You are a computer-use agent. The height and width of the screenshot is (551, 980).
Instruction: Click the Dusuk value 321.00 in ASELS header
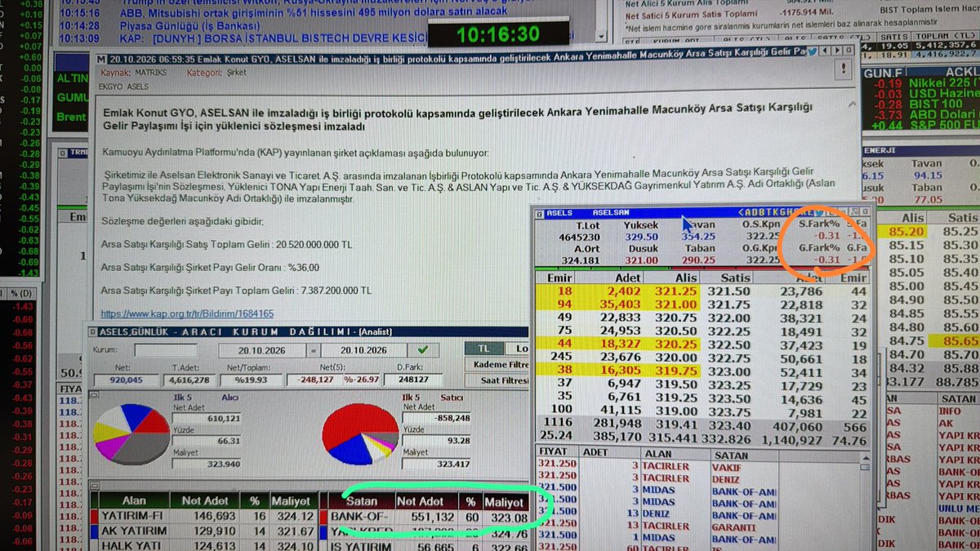click(x=642, y=260)
